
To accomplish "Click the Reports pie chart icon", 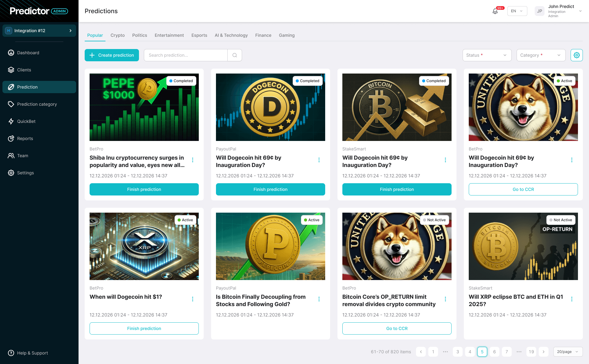I will (11, 138).
